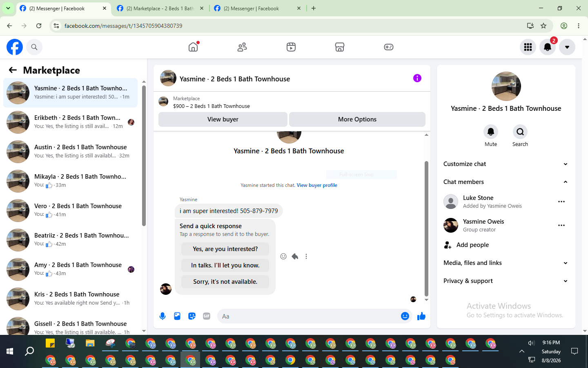Open options for Luke Stone member
The width and height of the screenshot is (588, 368).
561,202
